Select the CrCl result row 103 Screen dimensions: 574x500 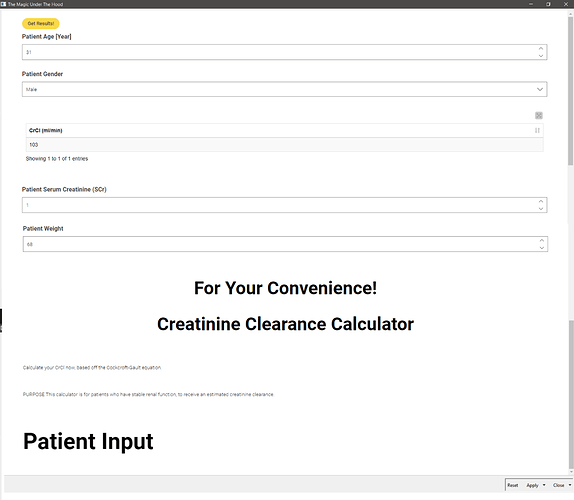click(284, 145)
